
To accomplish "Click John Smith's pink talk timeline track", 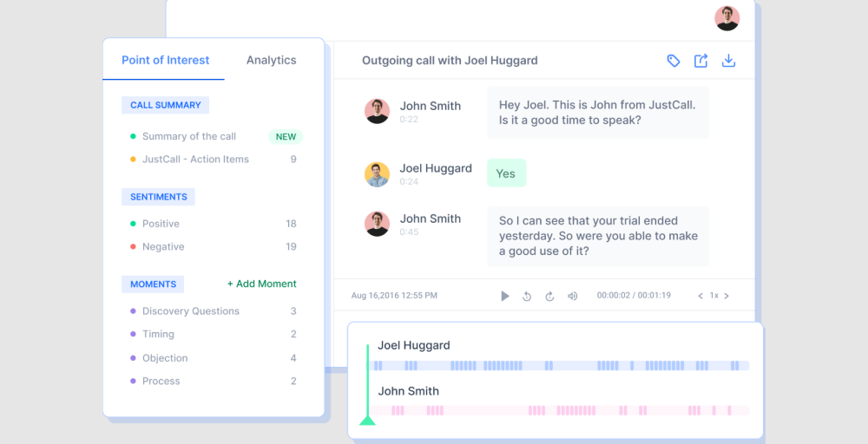I will pyautogui.click(x=560, y=410).
